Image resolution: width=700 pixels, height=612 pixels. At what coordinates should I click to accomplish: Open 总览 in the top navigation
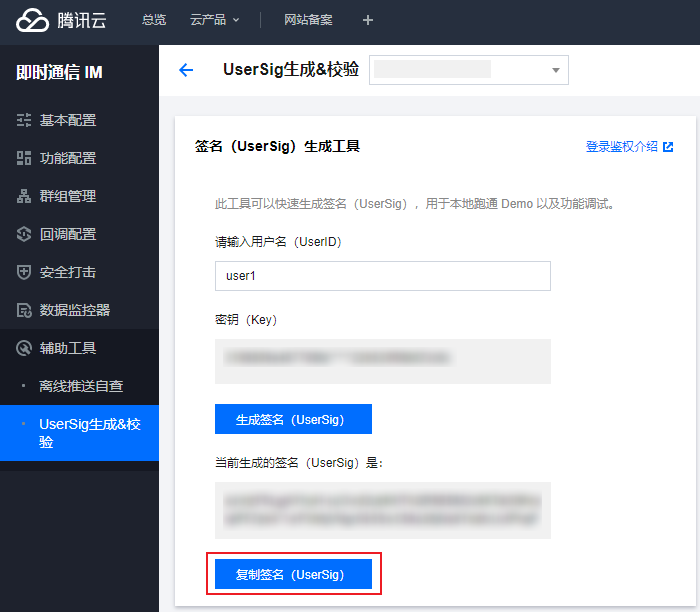154,20
